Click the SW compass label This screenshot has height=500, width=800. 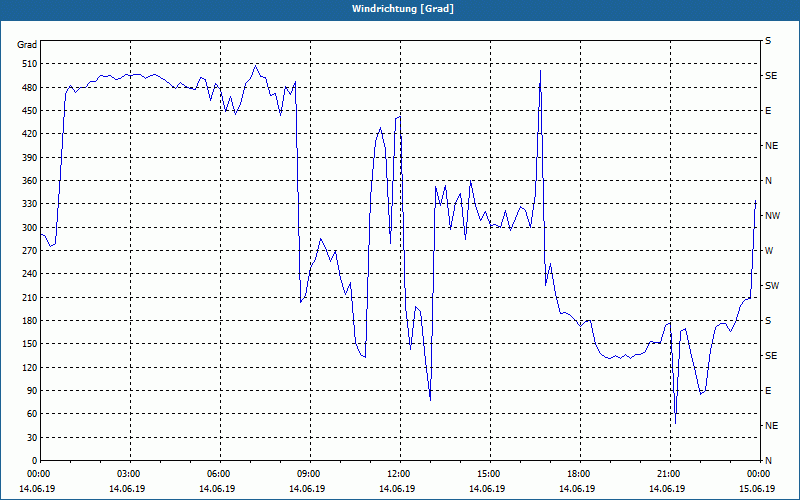pos(772,286)
